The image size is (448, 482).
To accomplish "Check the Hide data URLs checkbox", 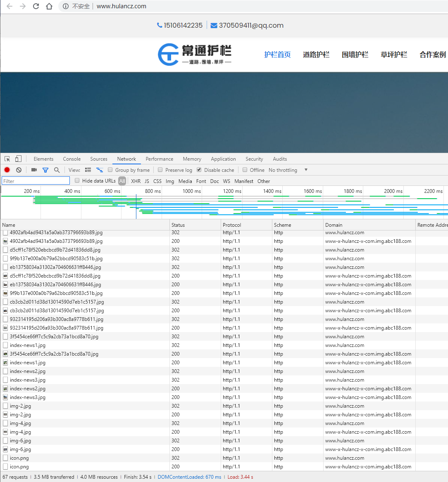I will point(77,181).
